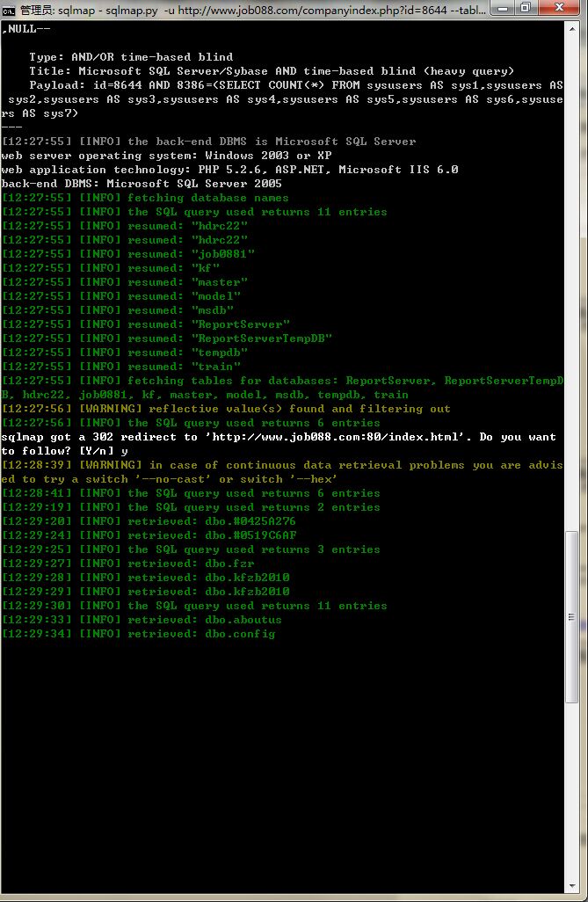Click the line 'retrieved: dbo.config'
This screenshot has height=902, width=588.
(x=138, y=633)
